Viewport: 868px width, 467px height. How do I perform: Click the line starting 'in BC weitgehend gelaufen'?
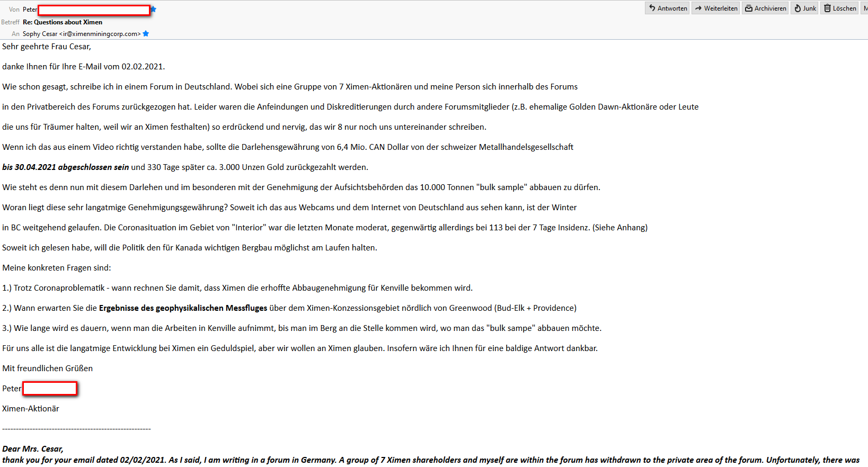[325, 228]
